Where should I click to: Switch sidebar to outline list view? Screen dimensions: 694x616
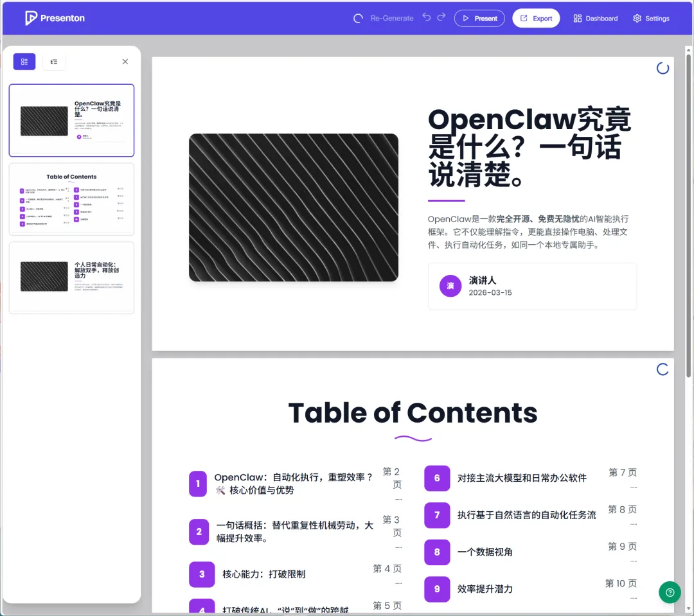(54, 62)
